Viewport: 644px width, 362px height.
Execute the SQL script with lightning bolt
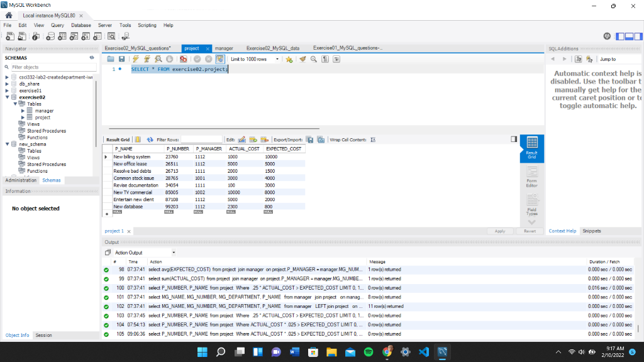tap(135, 59)
